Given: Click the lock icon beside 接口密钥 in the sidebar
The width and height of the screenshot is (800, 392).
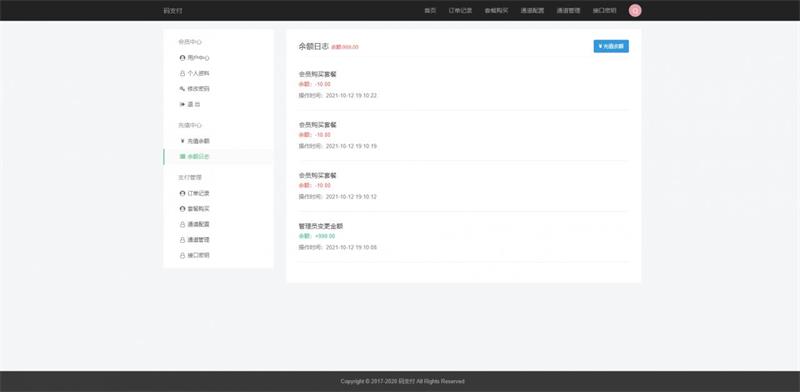Looking at the screenshot, I should (182, 256).
